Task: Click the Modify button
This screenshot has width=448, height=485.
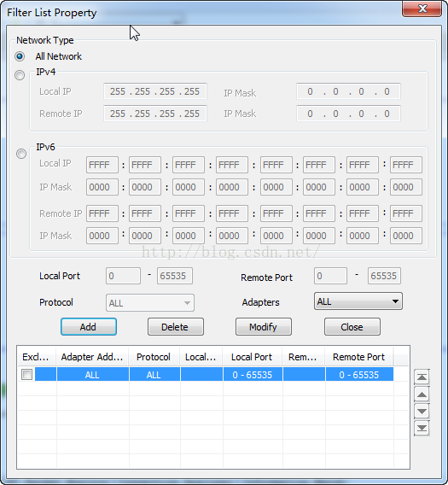Action: pyautogui.click(x=264, y=327)
